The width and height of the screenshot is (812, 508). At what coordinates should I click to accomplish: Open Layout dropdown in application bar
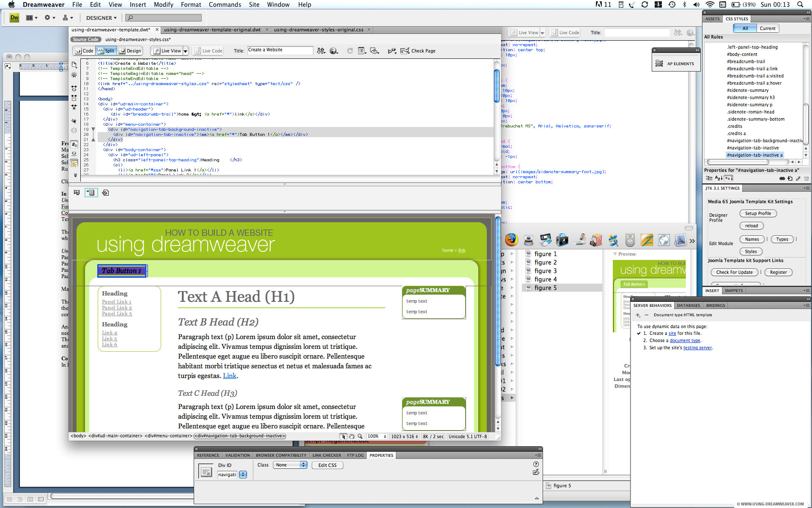pyautogui.click(x=32, y=18)
